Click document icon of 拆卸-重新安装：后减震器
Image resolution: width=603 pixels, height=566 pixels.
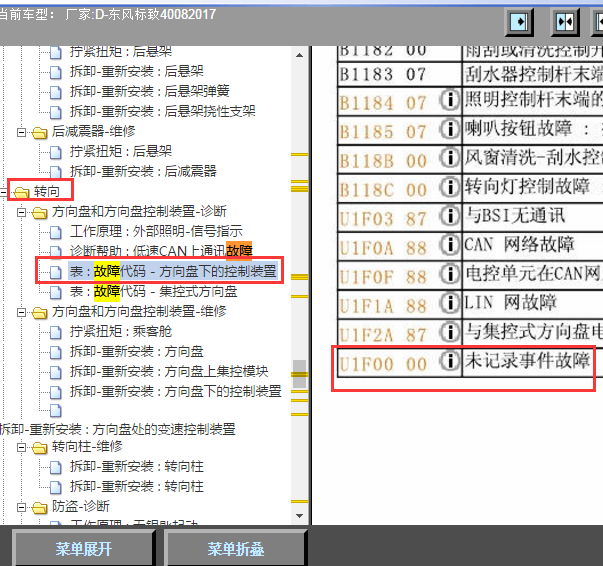point(56,172)
